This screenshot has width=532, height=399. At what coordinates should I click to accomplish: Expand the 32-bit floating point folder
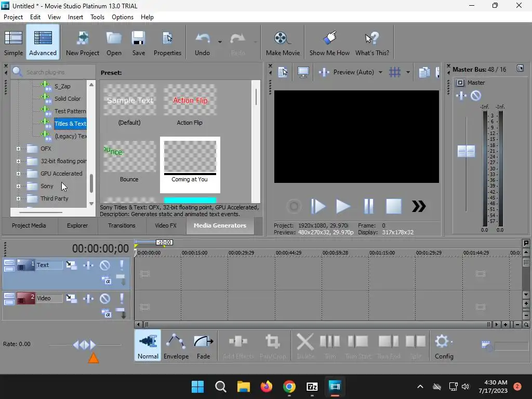click(18, 161)
